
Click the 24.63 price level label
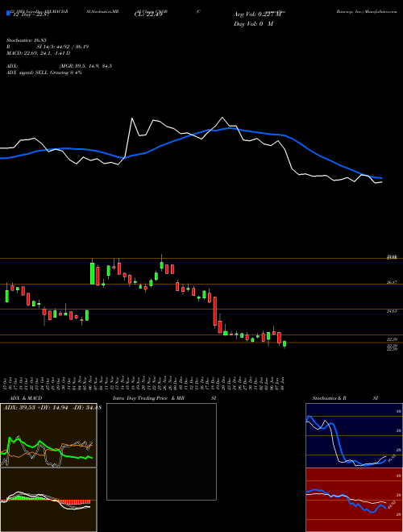click(x=392, y=310)
